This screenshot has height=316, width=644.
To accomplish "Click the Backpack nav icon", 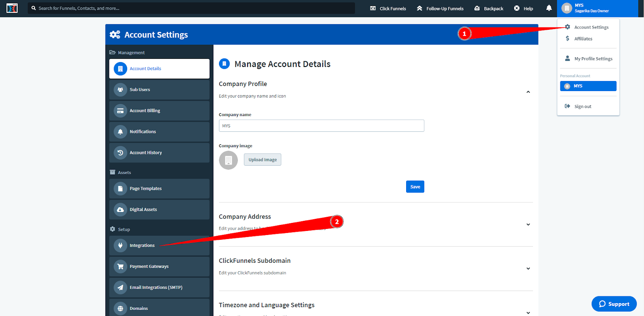I will pos(477,8).
